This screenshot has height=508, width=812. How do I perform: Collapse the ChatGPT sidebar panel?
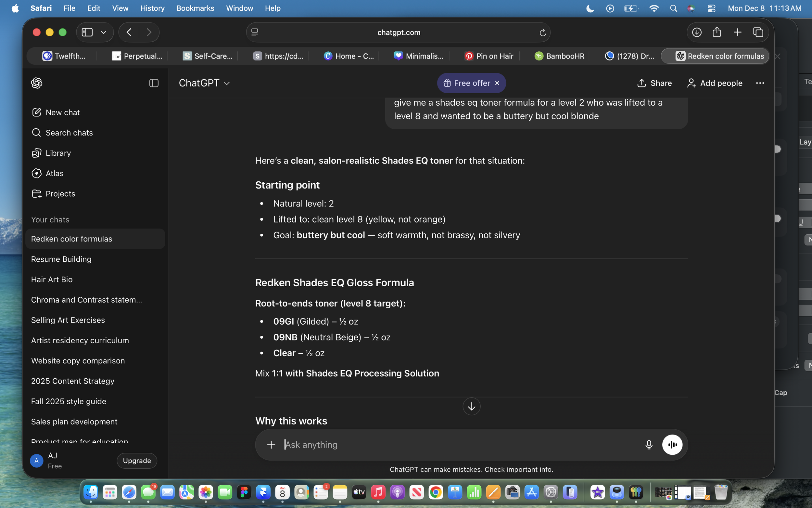point(154,83)
